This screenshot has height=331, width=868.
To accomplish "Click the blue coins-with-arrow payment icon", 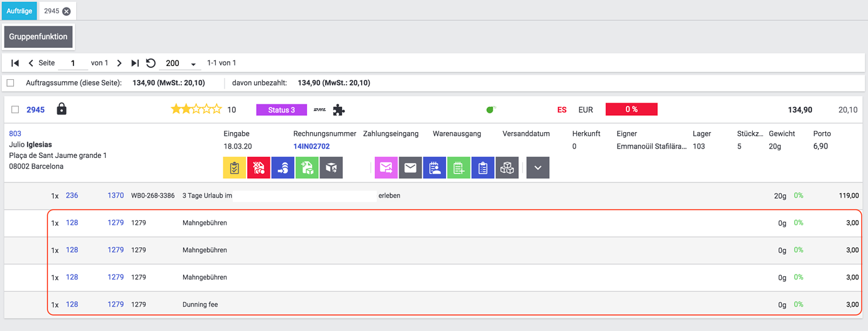I will click(x=283, y=168).
